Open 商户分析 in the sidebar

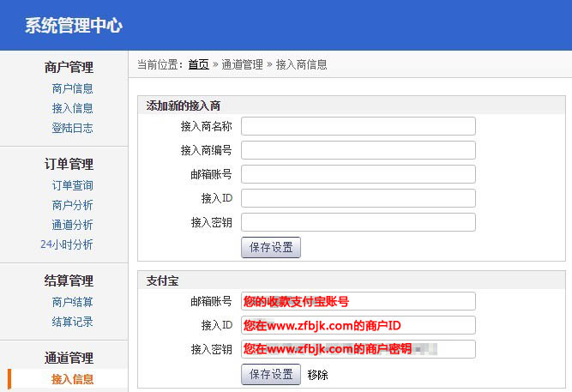[72, 205]
